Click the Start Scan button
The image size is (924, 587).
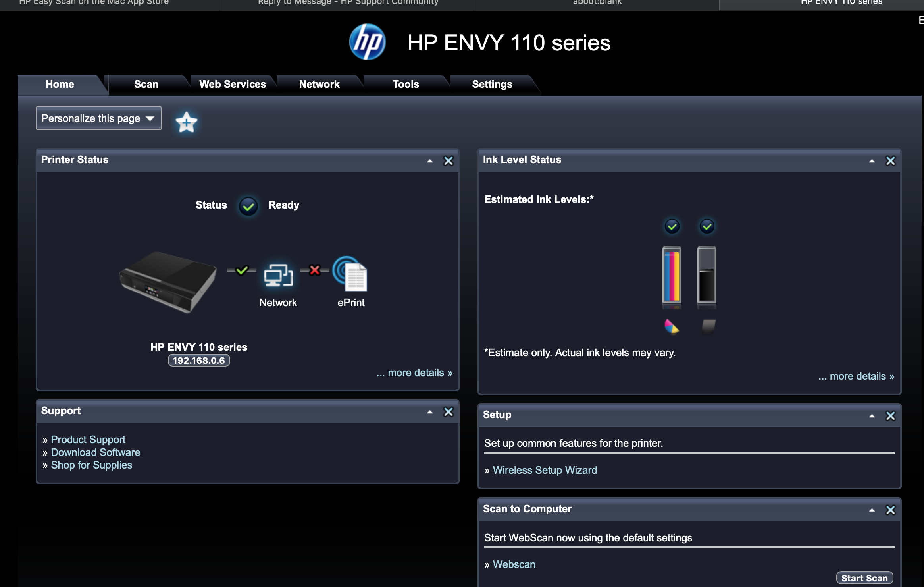coord(864,578)
